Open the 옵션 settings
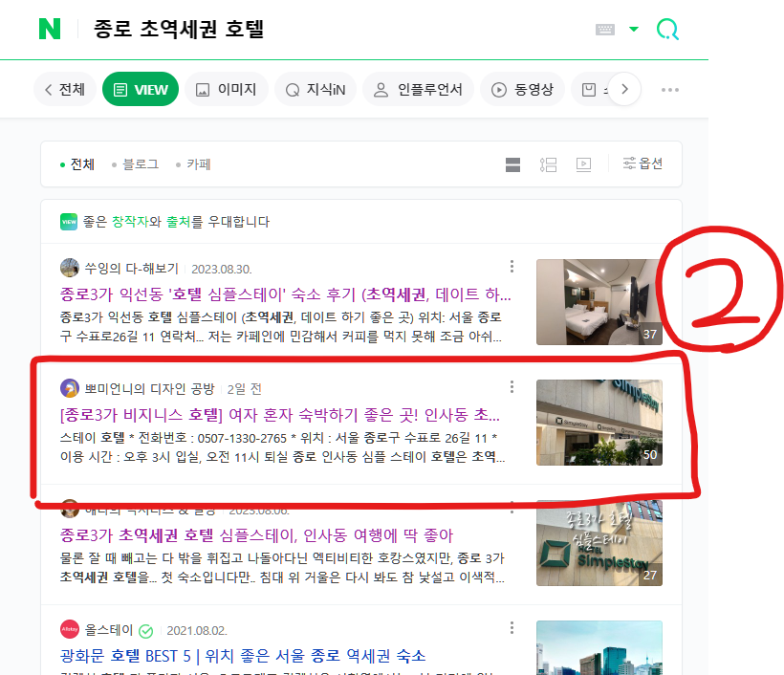This screenshot has height=675, width=784. (x=642, y=163)
